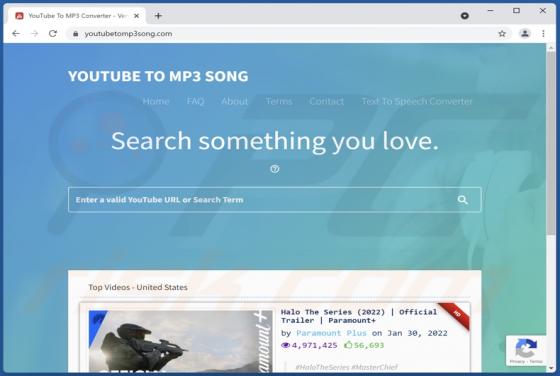Viewport: 560px width, 376px height.
Task: Click the YOUTUBE TO MP3 SONG logo
Action: (x=158, y=76)
